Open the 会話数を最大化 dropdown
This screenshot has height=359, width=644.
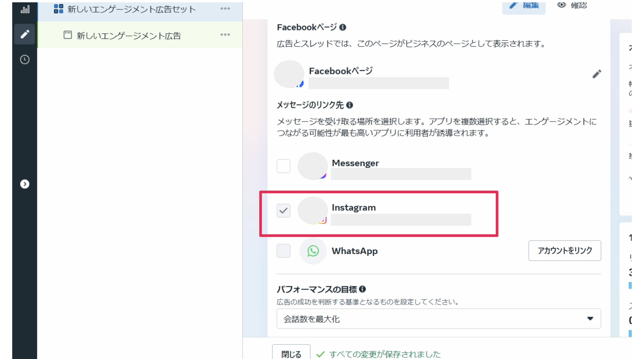click(439, 319)
